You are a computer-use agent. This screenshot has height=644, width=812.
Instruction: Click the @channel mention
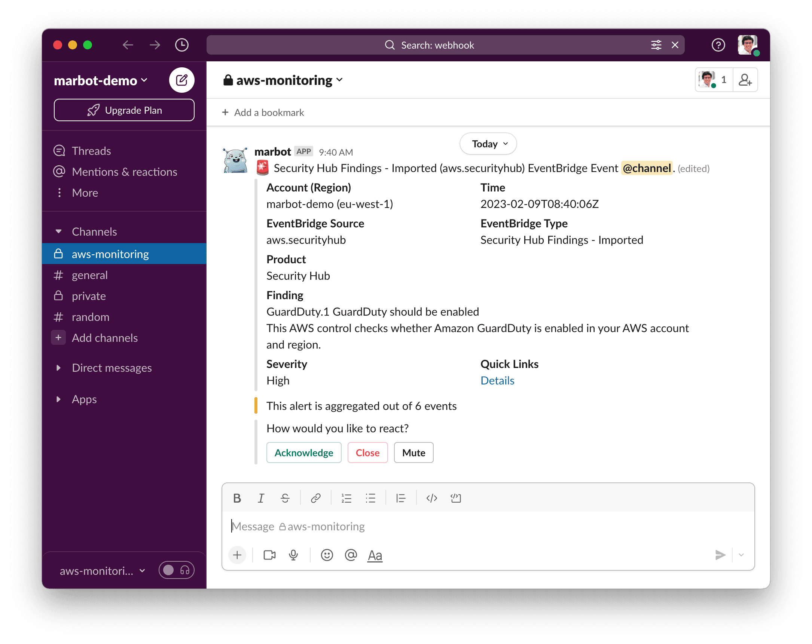tap(646, 168)
